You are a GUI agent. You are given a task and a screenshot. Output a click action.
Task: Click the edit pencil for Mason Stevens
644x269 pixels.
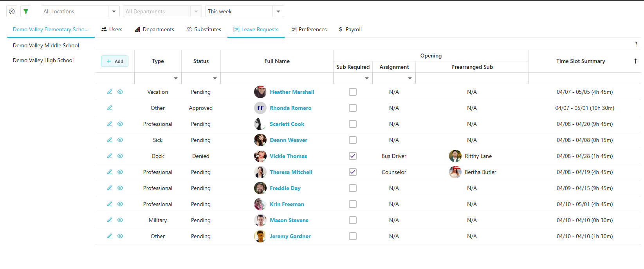click(x=110, y=220)
